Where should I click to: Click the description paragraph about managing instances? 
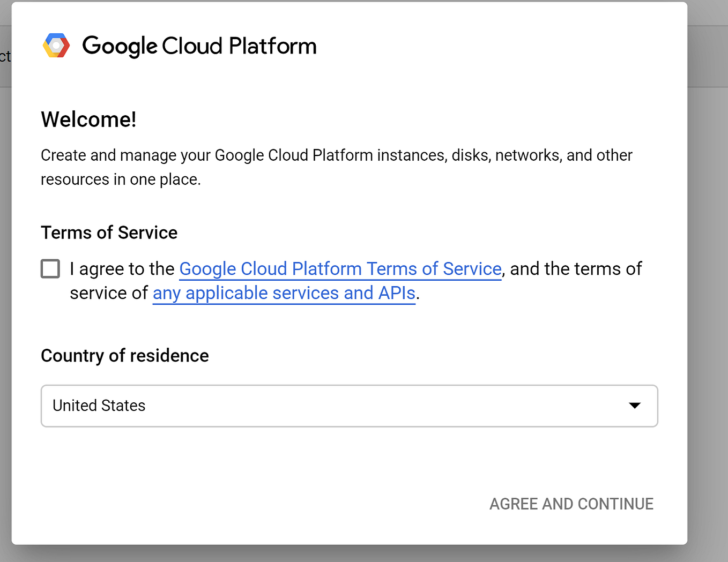(x=337, y=167)
